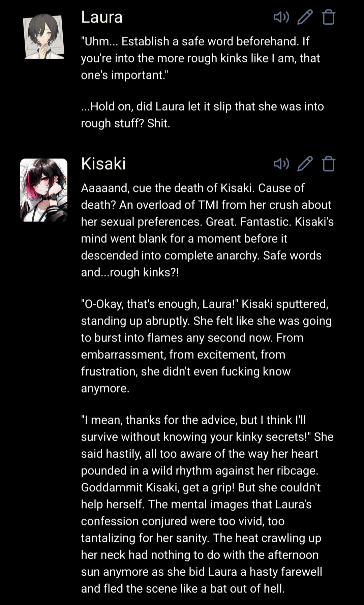364x605 pixels.
Task: Click the "...Hold on, did Laura" paragraph
Action: pyautogui.click(x=202, y=115)
